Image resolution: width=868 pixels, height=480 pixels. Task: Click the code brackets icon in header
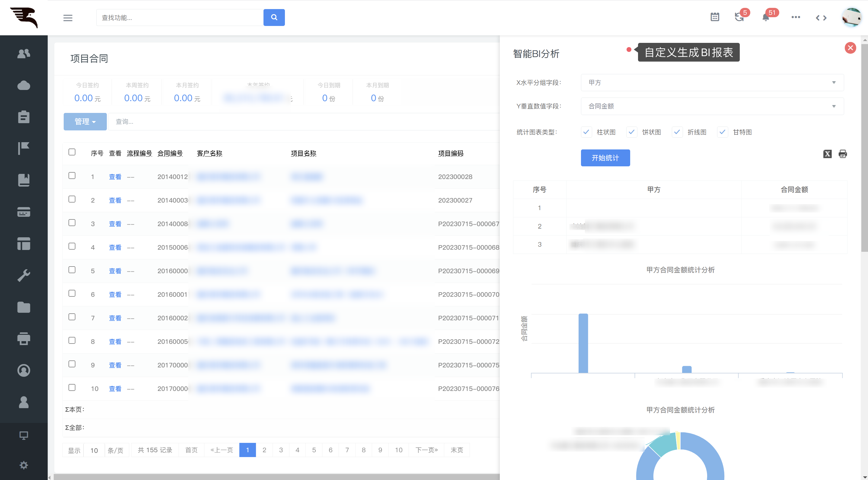(x=821, y=18)
